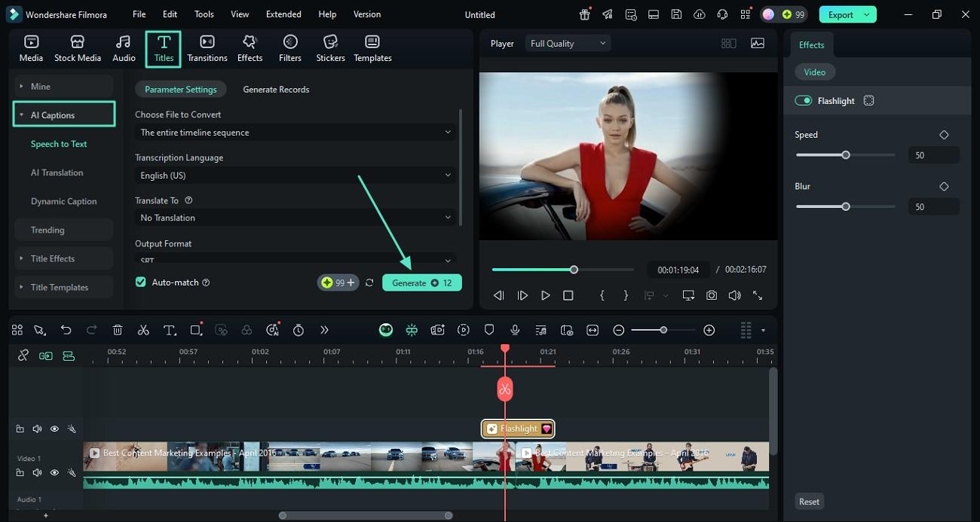Add keyframe for Speed parameter
980x522 pixels.
944,135
